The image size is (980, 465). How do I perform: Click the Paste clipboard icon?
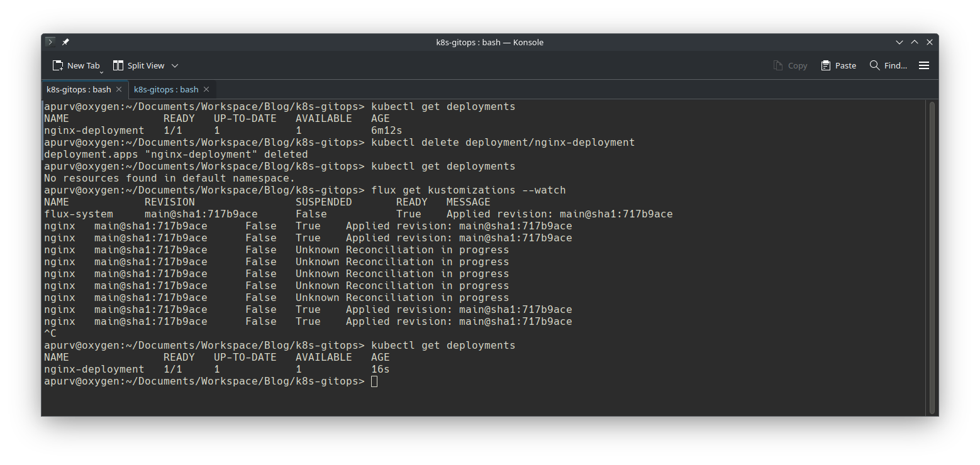(x=838, y=65)
